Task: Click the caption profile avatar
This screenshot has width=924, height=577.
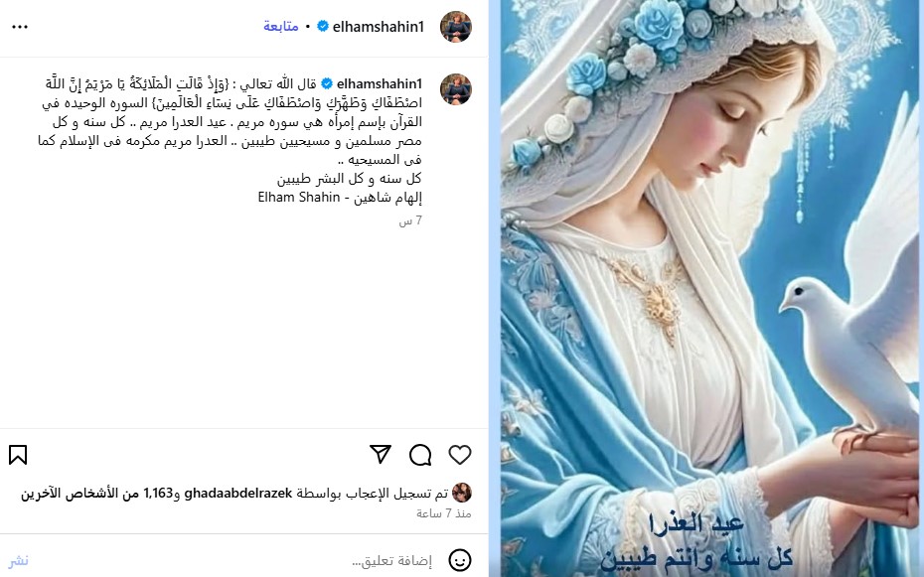Action: pos(455,89)
